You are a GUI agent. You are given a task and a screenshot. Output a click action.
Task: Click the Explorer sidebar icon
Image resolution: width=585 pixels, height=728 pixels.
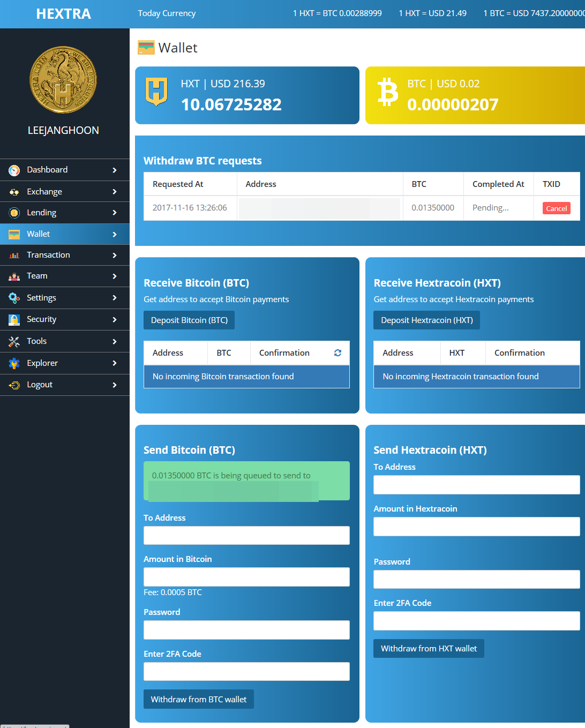[x=14, y=363]
